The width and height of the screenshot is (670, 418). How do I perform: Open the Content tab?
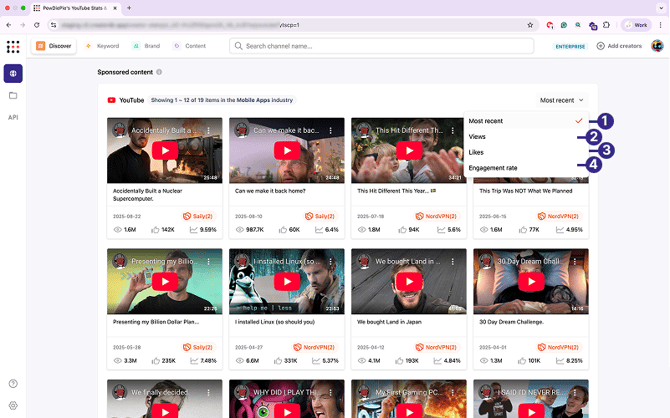coord(190,46)
